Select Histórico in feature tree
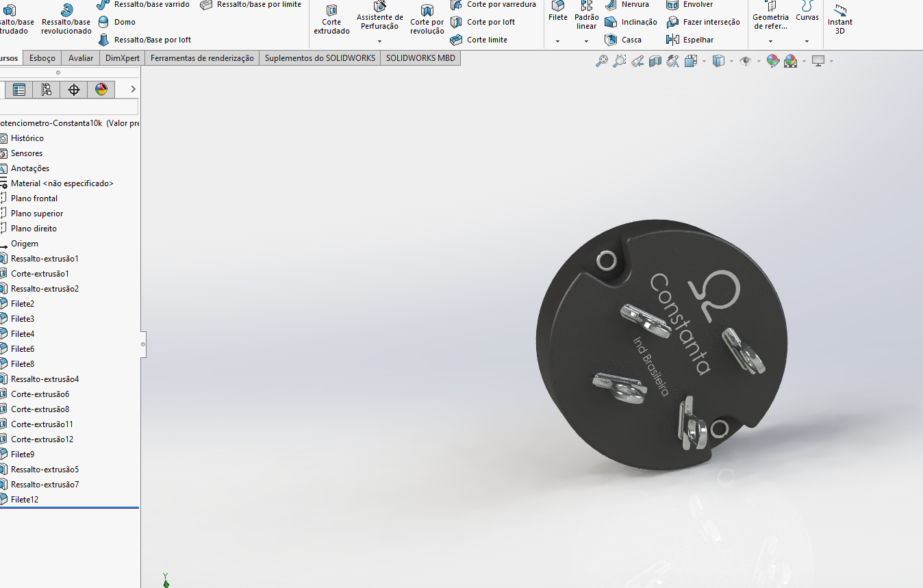Image resolution: width=923 pixels, height=588 pixels. pyautogui.click(x=27, y=138)
